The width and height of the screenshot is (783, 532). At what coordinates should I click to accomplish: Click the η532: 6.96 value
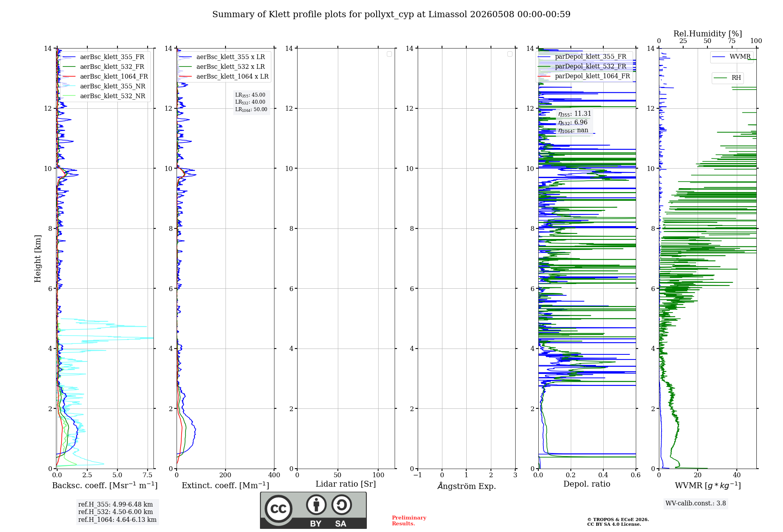[x=573, y=122]
